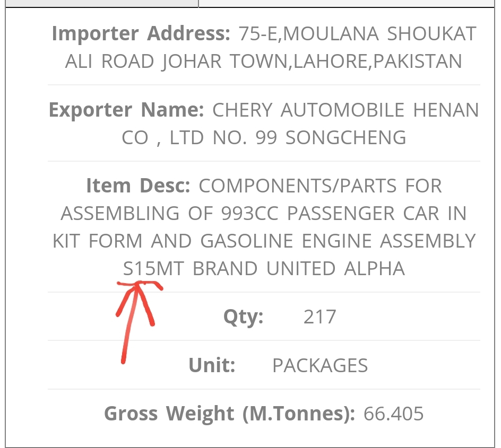Viewport: 501px width, 448px height.
Task: Click the gross weight value 66.405
Action: coord(393,414)
